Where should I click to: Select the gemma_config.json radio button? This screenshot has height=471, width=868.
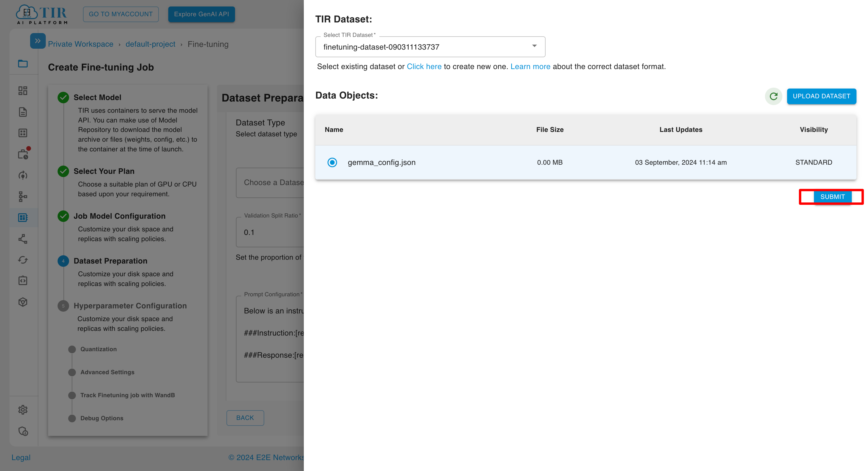332,162
